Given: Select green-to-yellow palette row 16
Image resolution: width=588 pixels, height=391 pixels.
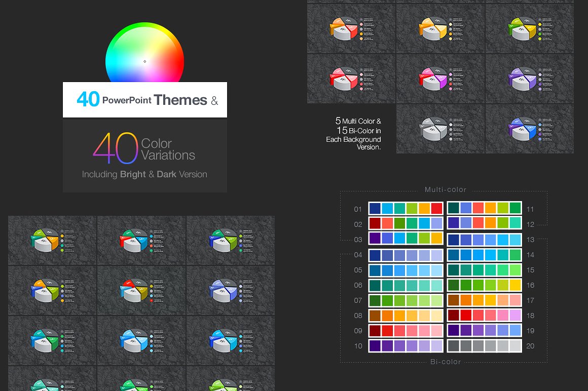Looking at the screenshot, I should point(484,286).
